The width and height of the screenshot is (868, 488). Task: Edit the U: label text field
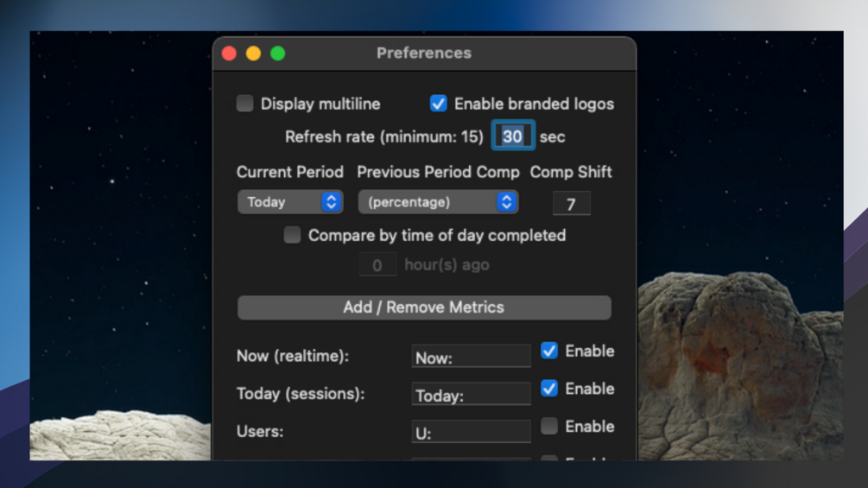tap(471, 432)
